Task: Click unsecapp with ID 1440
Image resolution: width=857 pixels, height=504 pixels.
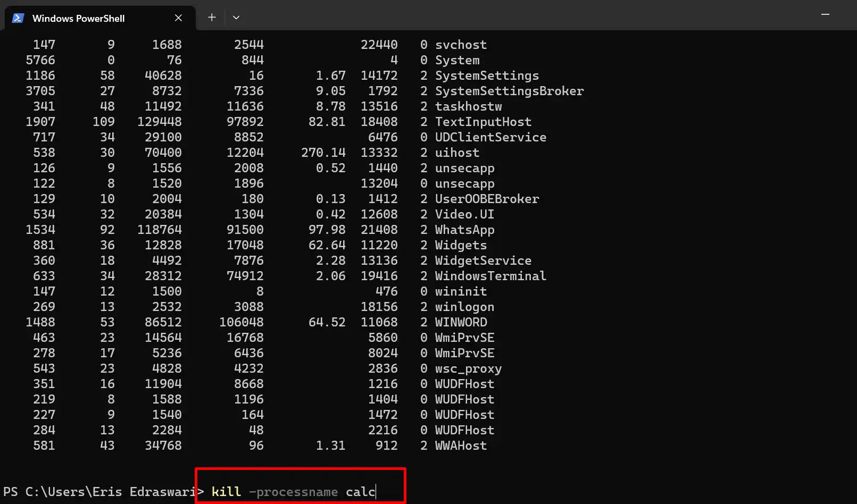Action: 464,168
